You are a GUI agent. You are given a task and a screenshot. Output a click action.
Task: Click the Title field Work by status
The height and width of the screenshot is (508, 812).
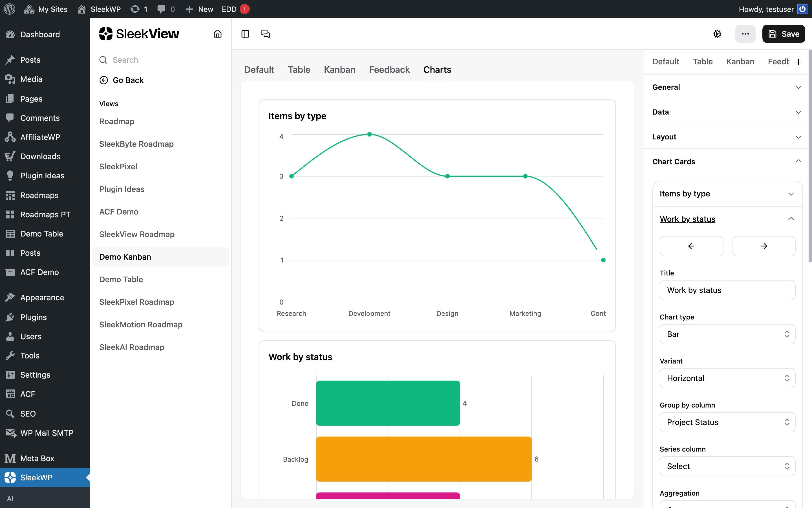pyautogui.click(x=727, y=290)
